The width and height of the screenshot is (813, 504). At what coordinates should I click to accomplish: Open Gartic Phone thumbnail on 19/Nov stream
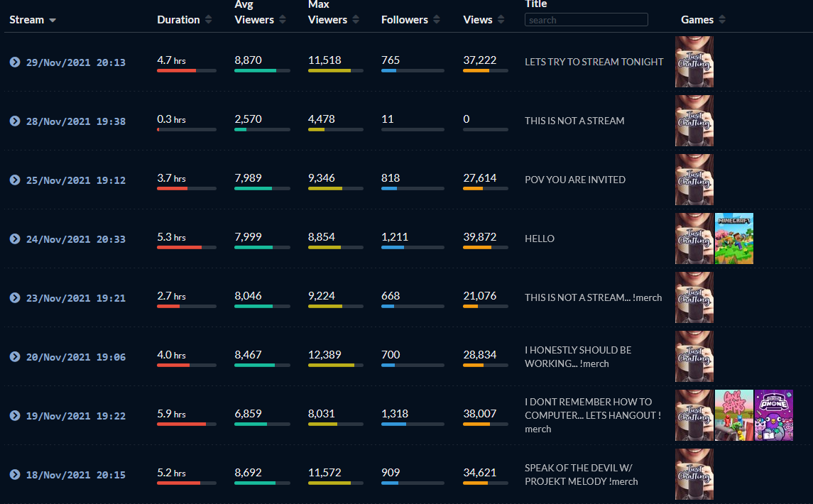point(774,415)
